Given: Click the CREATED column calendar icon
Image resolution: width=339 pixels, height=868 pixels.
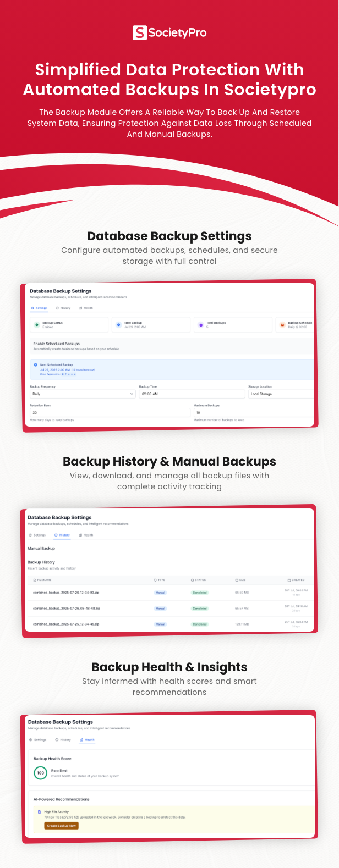Looking at the screenshot, I should pos(289,580).
